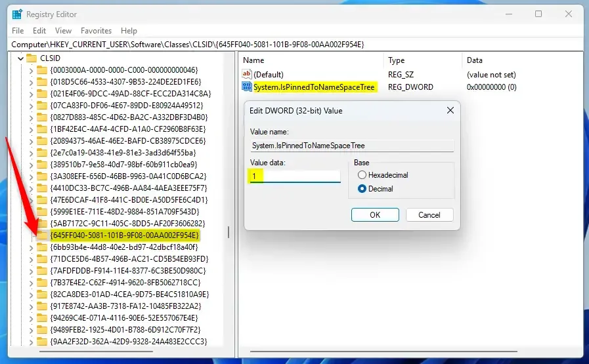Select the System.IsPinnedToNameSpaceTree value name
The height and width of the screenshot is (364, 589).
pyautogui.click(x=314, y=87)
